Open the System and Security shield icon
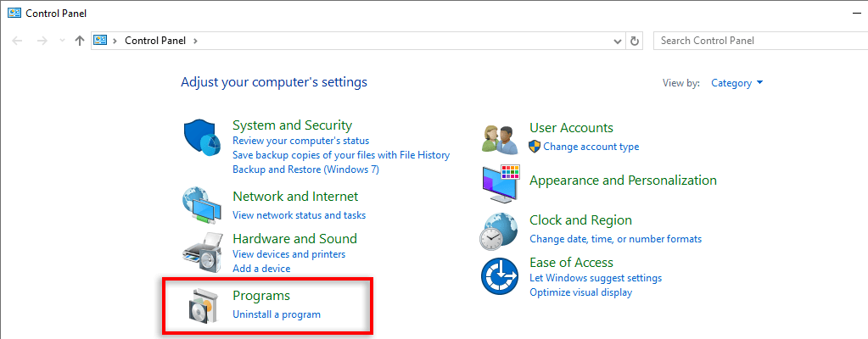The height and width of the screenshot is (339, 868). click(x=201, y=137)
